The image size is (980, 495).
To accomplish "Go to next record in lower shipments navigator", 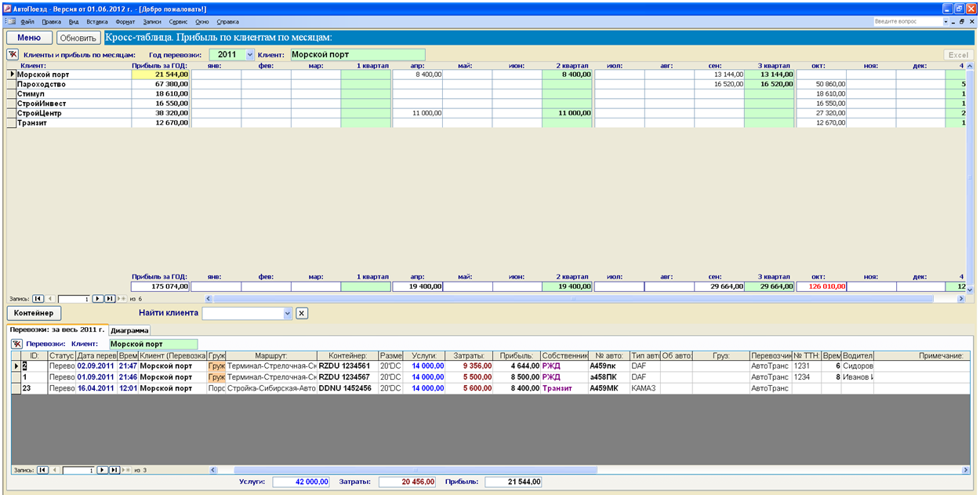I will click(x=103, y=470).
